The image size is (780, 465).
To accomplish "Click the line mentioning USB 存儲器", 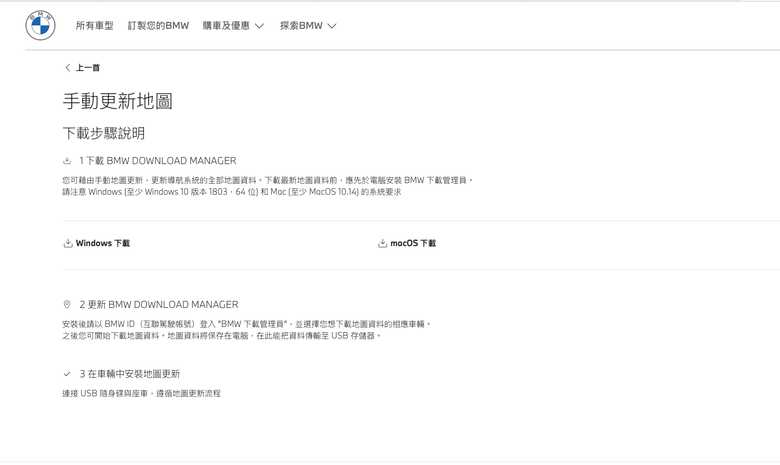I will coord(222,336).
